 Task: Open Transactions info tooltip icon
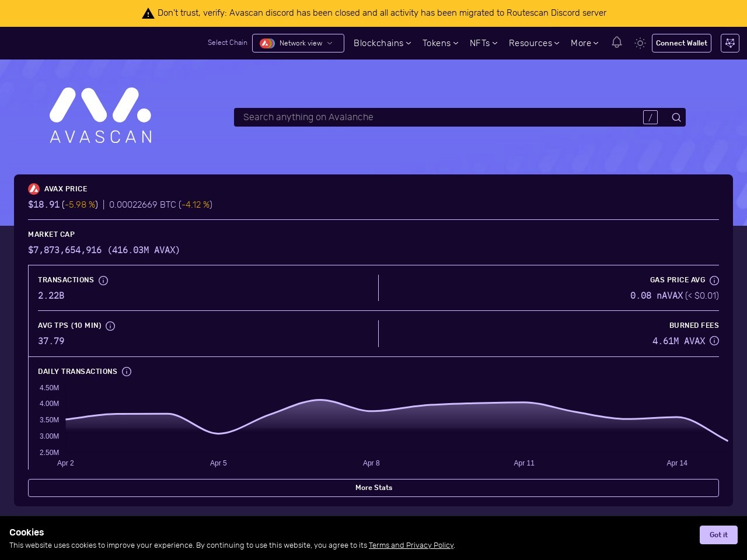103,281
